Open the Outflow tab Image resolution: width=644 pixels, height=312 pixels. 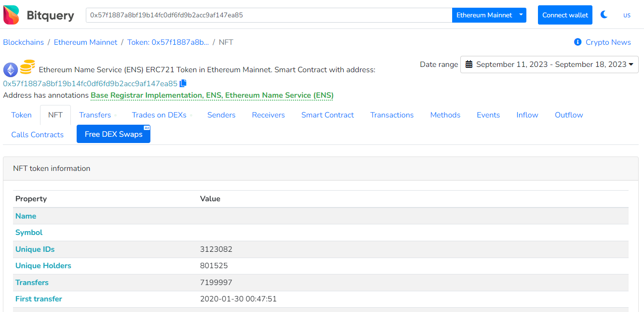569,115
